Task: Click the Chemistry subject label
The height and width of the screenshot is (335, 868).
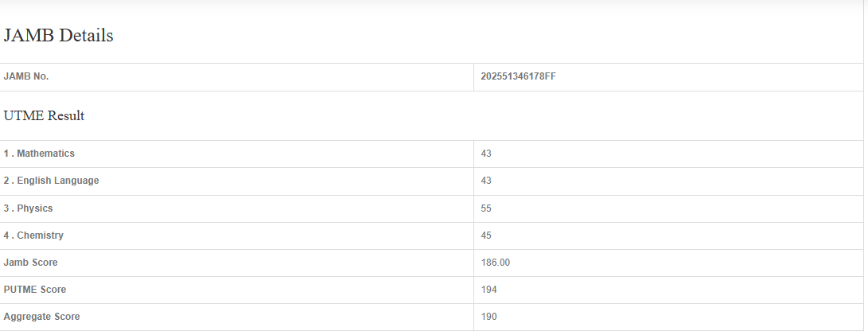Action: pyautogui.click(x=34, y=236)
